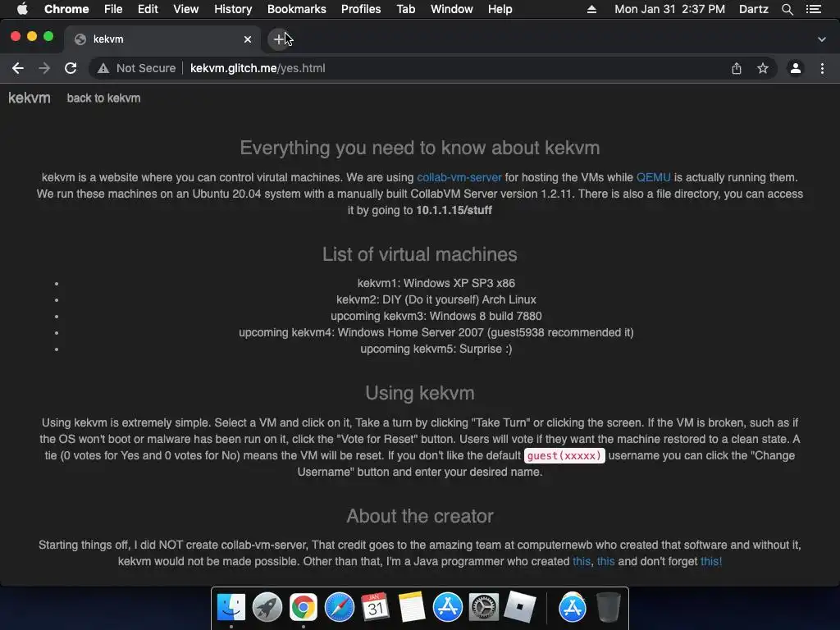
Task: Open Launchpad from the Dock
Action: [267, 608]
